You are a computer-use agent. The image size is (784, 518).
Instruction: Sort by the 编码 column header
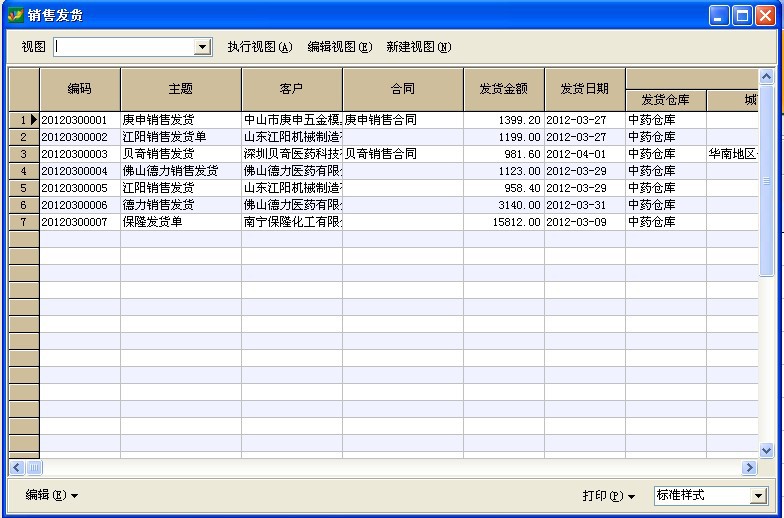(x=80, y=89)
